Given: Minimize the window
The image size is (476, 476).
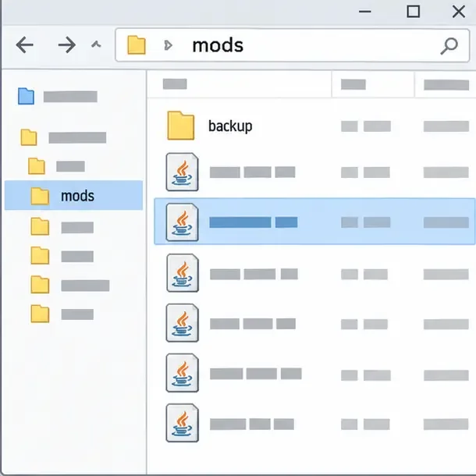Looking at the screenshot, I should tap(365, 12).
